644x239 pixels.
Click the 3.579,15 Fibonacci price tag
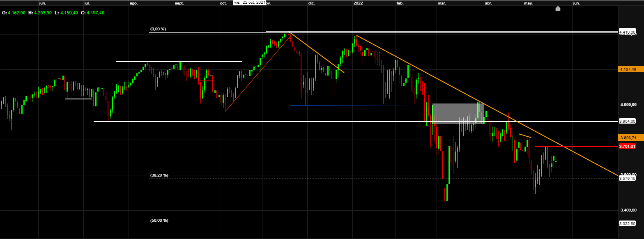(627, 179)
